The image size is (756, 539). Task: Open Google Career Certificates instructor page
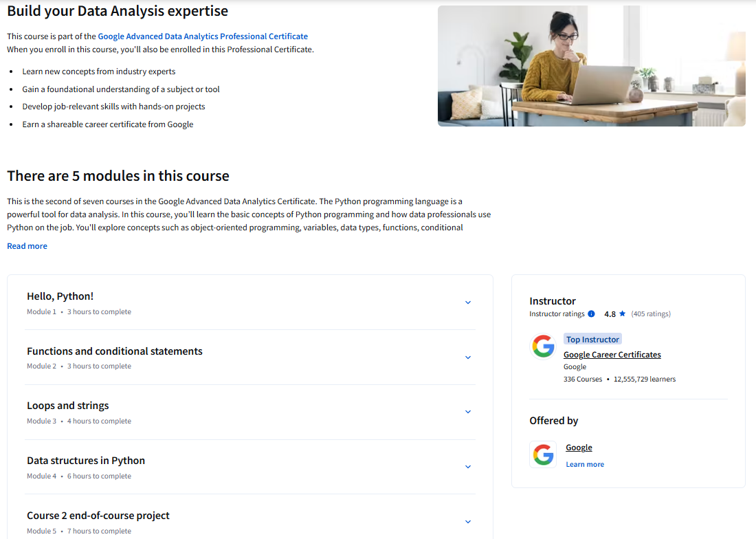612,354
